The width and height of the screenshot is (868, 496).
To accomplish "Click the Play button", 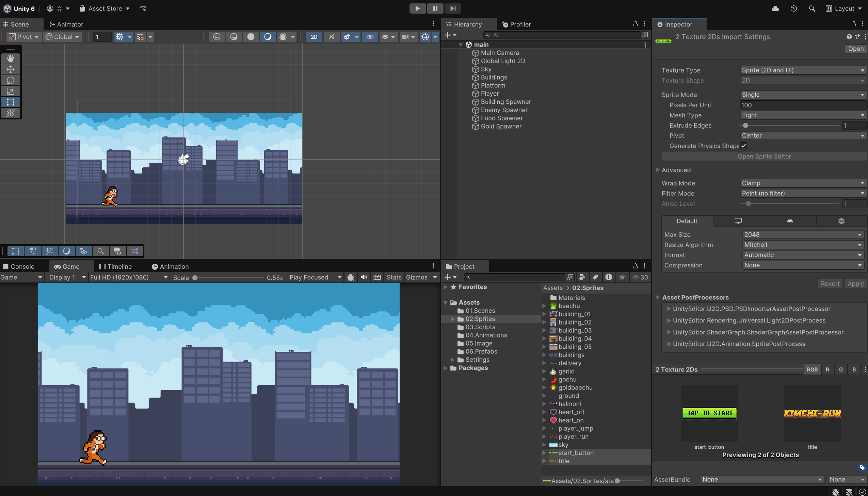I will click(x=417, y=9).
